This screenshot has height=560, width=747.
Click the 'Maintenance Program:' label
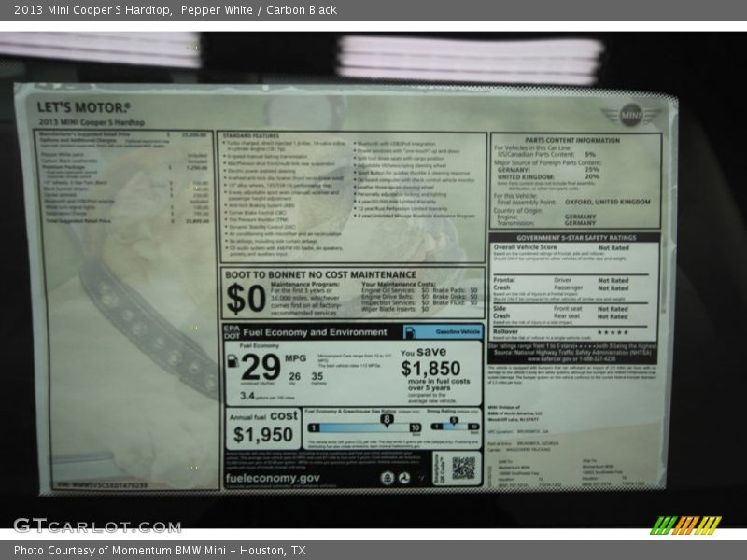click(x=305, y=284)
